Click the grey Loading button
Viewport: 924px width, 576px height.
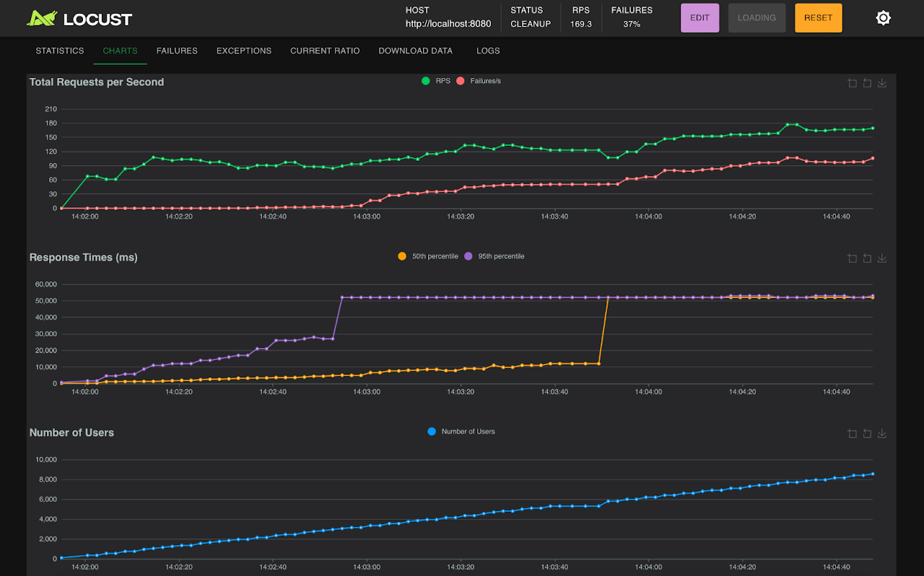[x=757, y=18]
